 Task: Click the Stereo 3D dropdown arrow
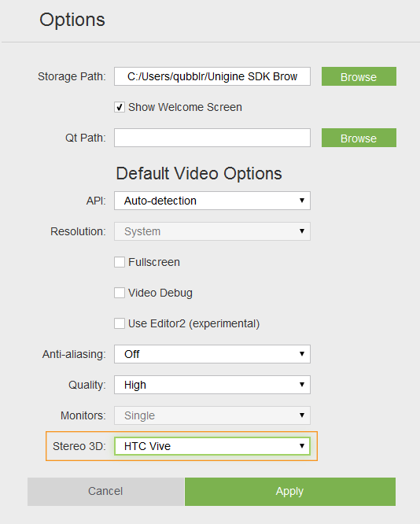click(302, 446)
